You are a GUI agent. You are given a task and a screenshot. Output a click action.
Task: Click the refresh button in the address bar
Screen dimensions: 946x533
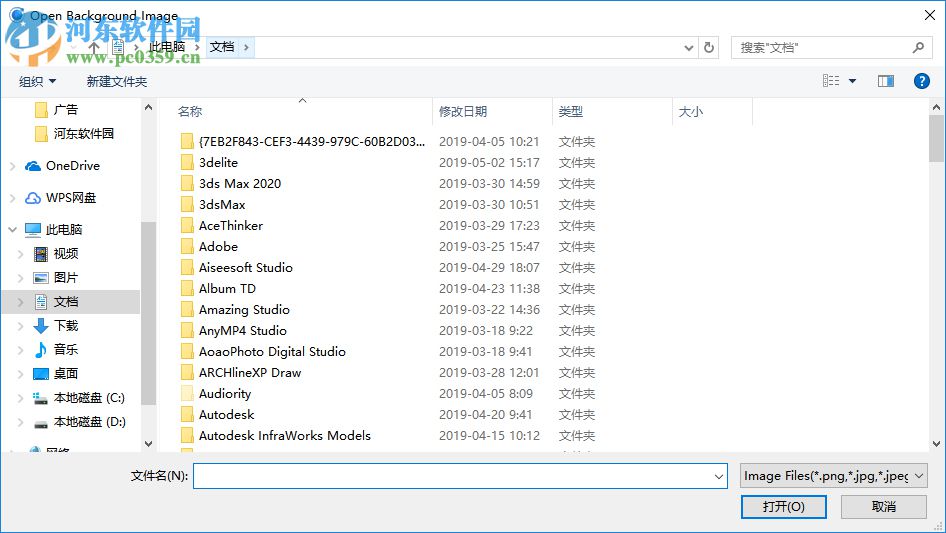click(x=709, y=47)
